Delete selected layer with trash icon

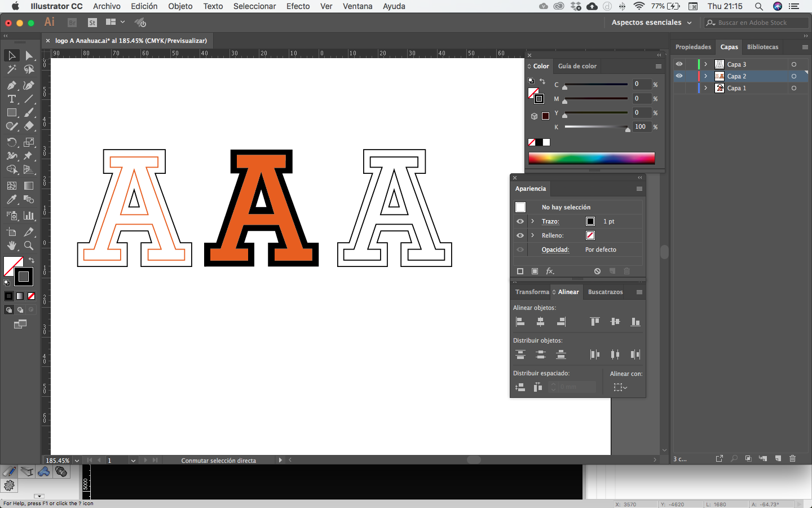coord(792,458)
